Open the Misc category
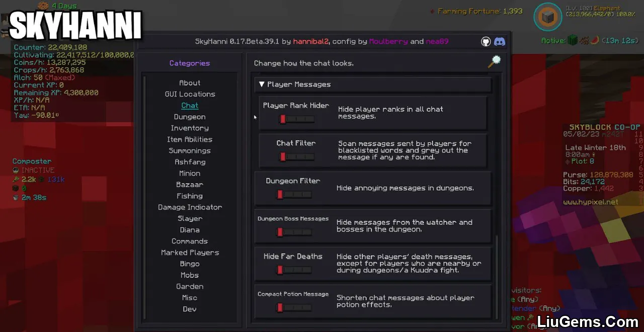Viewport: 644px width, 332px height. click(190, 298)
